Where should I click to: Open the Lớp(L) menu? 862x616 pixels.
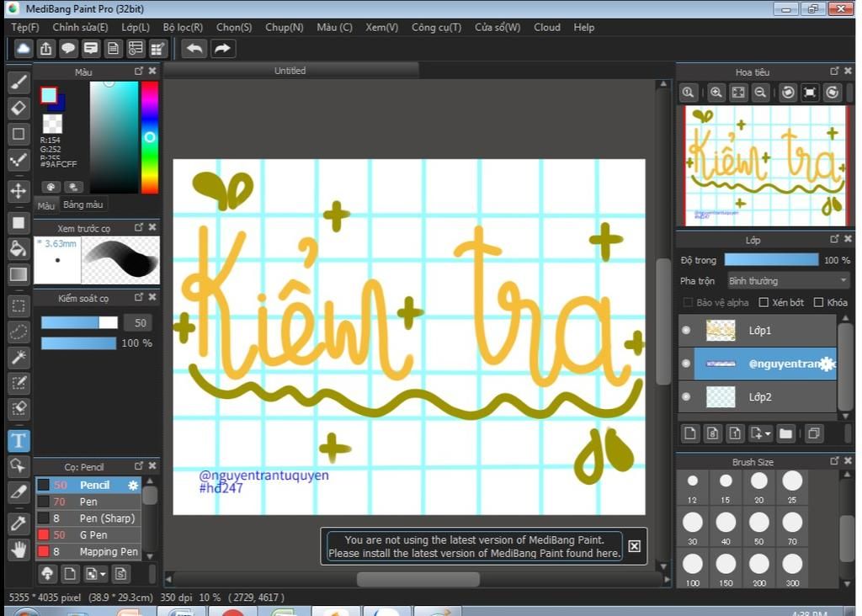coord(136,28)
